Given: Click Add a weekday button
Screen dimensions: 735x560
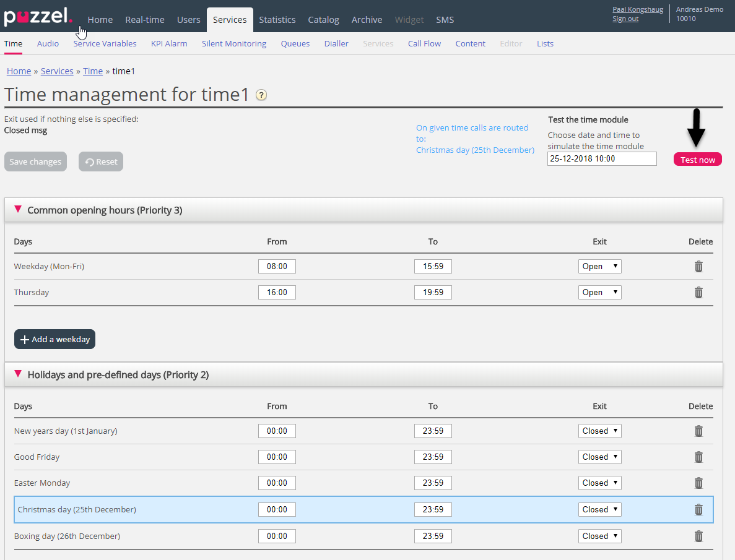Looking at the screenshot, I should (x=54, y=339).
